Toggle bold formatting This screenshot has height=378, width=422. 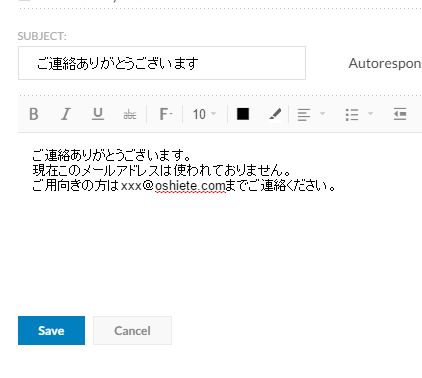coord(34,114)
